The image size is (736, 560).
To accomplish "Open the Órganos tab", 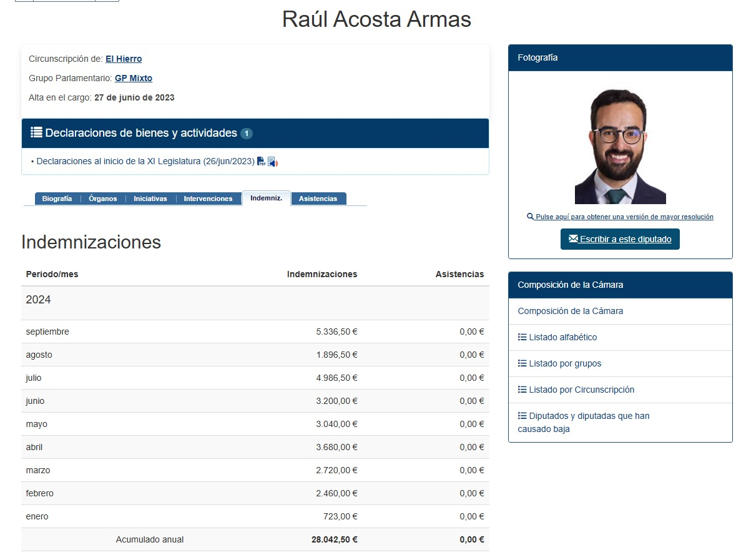I will point(102,199).
